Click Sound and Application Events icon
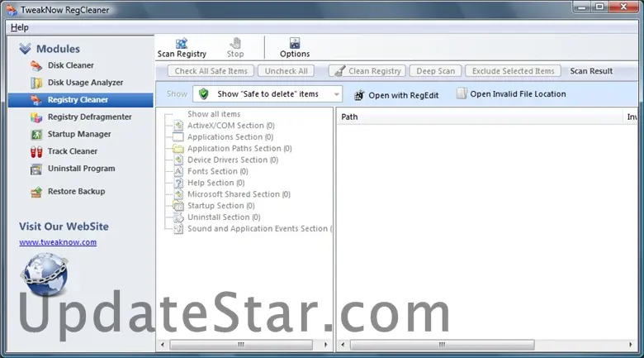Screen dimensions: 644x358 tap(178, 229)
